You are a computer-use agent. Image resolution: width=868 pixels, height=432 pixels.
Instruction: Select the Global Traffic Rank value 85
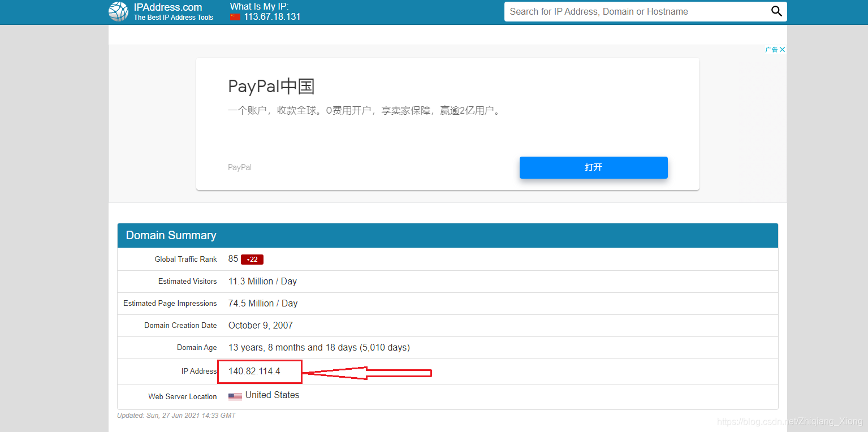[x=232, y=258]
